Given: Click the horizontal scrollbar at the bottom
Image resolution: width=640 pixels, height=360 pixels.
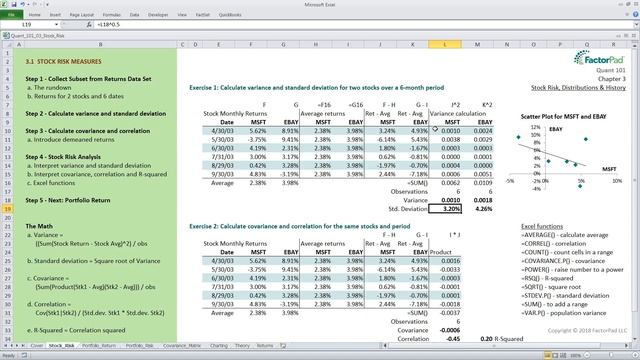Looking at the screenshot, I should (x=505, y=346).
